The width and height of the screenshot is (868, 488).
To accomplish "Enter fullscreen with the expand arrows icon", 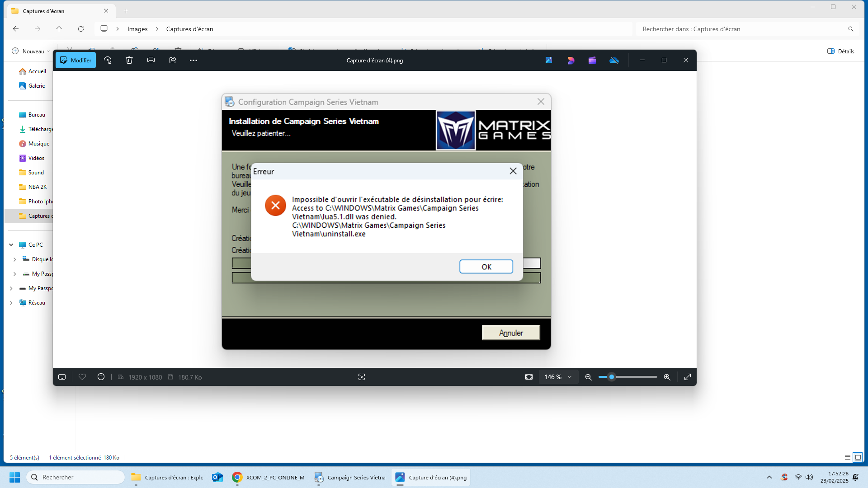I will [x=688, y=377].
